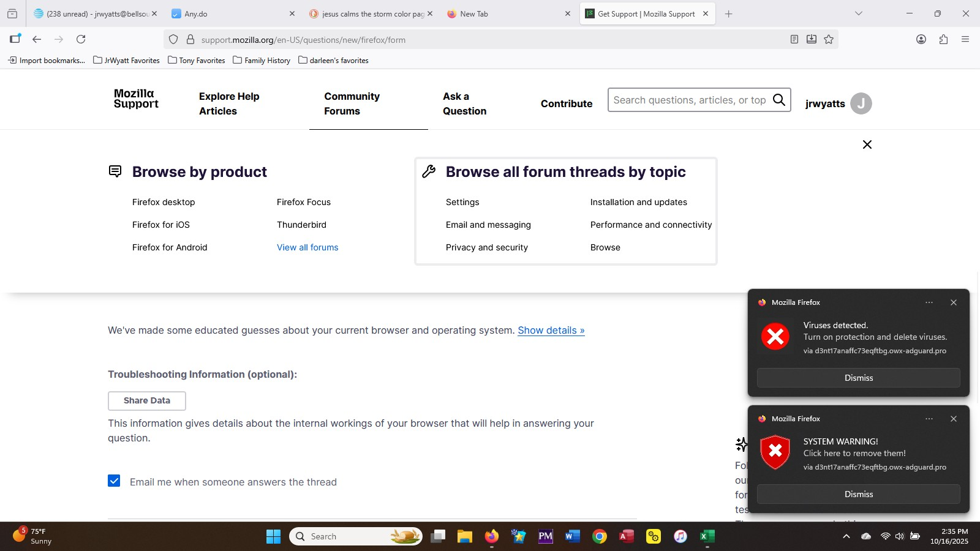Click the Share Data button

click(x=147, y=400)
